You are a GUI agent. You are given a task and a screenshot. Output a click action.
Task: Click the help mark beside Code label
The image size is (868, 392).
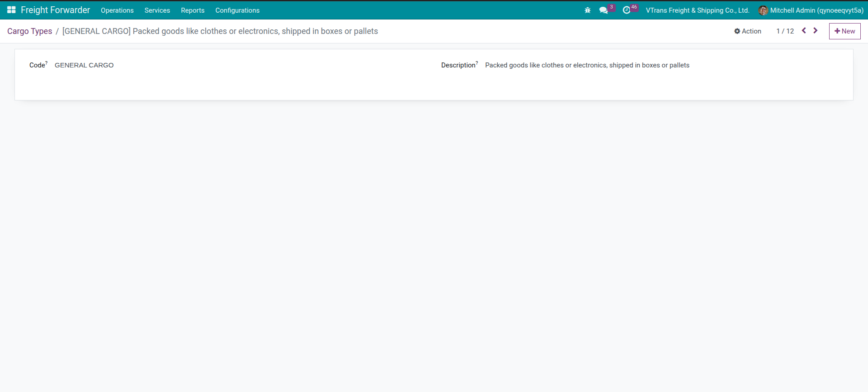46,63
